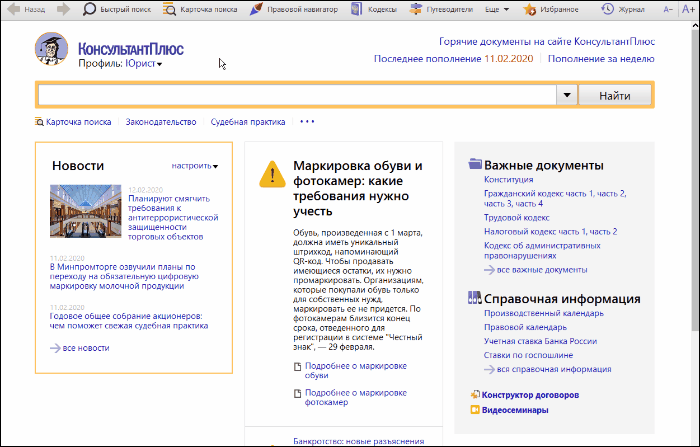Open Горячие документы на сайте КонсультантПлюс
Image resolution: width=700 pixels, height=447 pixels.
click(547, 42)
